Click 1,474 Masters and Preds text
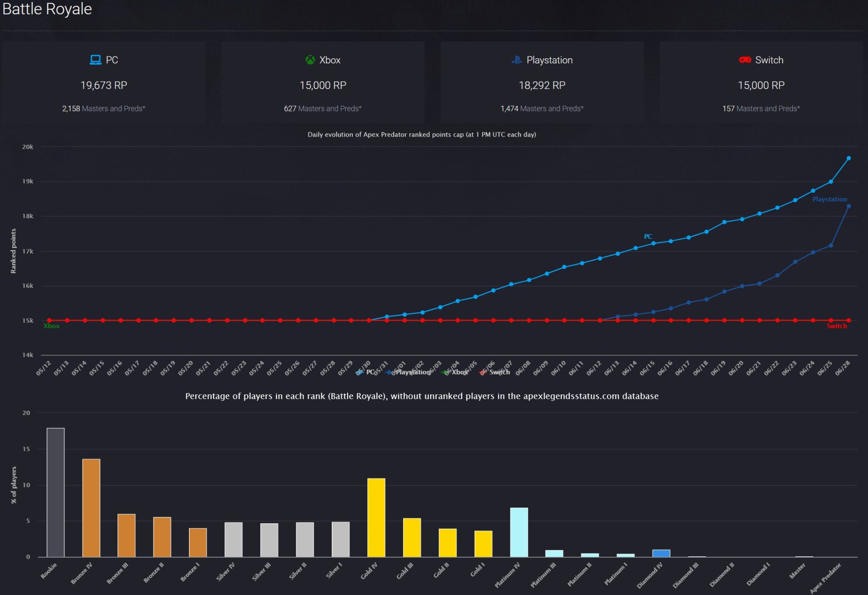Screen dimensions: 868x595 (542, 109)
